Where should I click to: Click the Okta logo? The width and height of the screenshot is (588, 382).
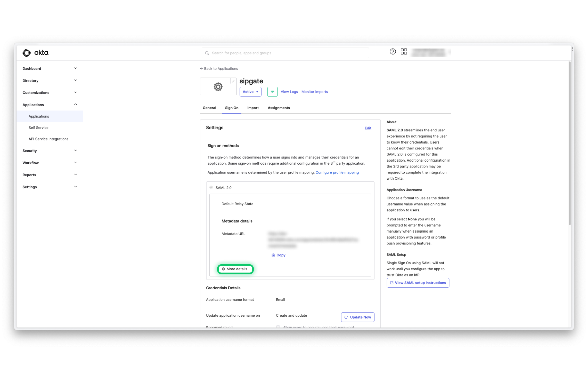coord(35,53)
